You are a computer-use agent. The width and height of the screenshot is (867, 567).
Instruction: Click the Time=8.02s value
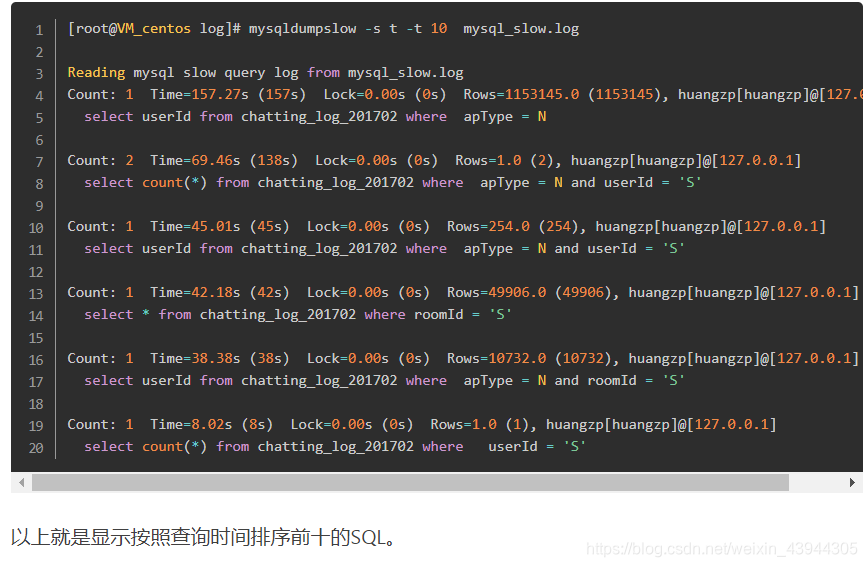(x=191, y=425)
